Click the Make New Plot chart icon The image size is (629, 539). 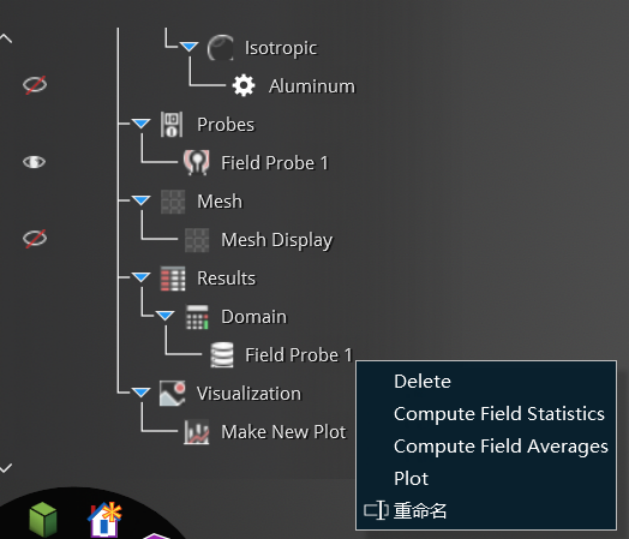pyautogui.click(x=196, y=432)
